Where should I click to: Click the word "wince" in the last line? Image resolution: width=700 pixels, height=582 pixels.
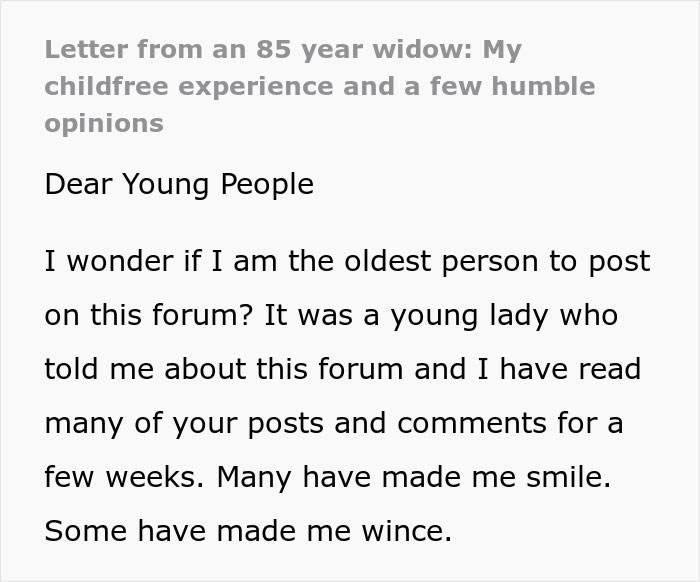pos(406,531)
